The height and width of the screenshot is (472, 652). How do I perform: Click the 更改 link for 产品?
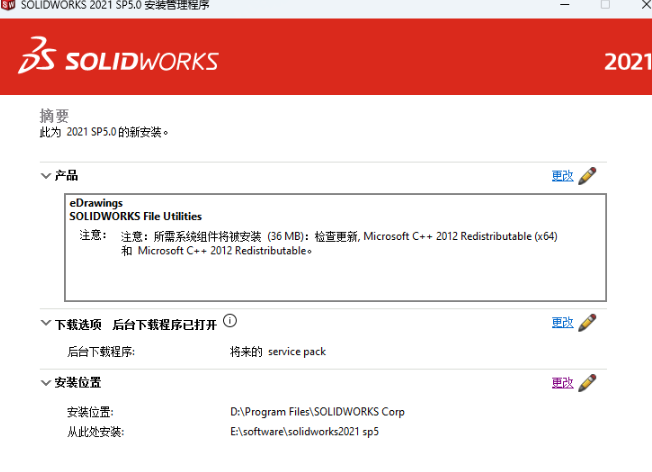(562, 176)
